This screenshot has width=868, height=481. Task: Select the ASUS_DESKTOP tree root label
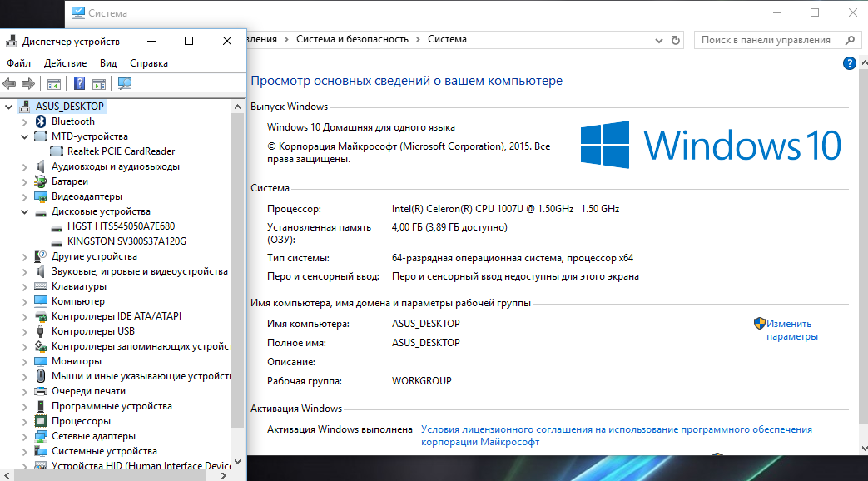(70, 107)
